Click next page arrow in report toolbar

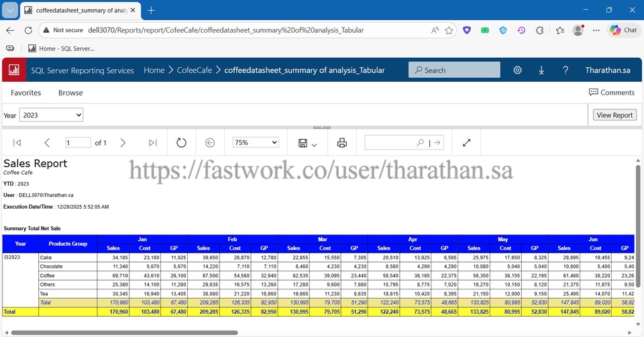[x=123, y=142]
